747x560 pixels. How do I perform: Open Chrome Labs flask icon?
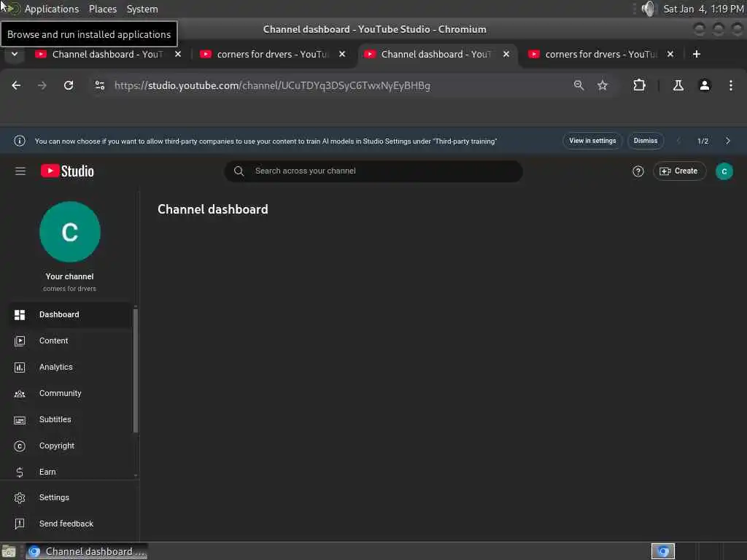tap(678, 85)
